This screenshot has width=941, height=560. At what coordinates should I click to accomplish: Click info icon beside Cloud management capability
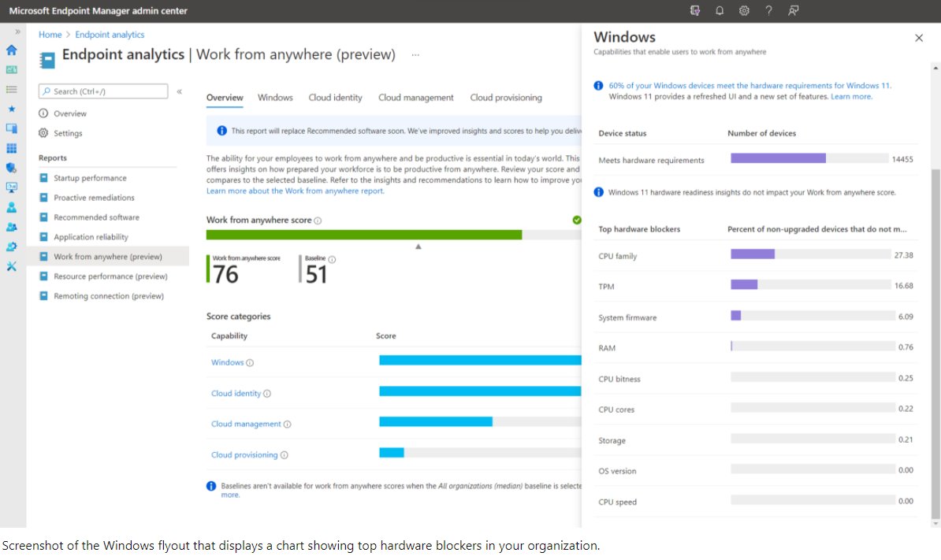(x=287, y=425)
